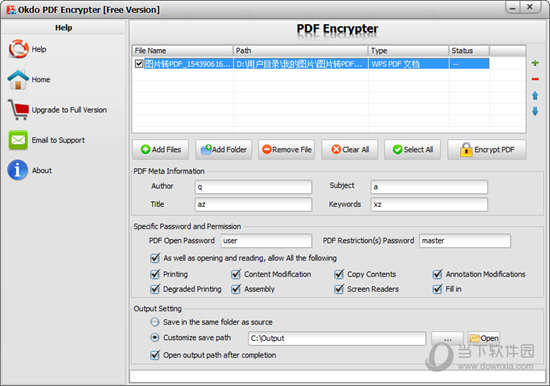550x386 pixels.
Task: Go to Home via the house icon
Action: pyautogui.click(x=18, y=79)
